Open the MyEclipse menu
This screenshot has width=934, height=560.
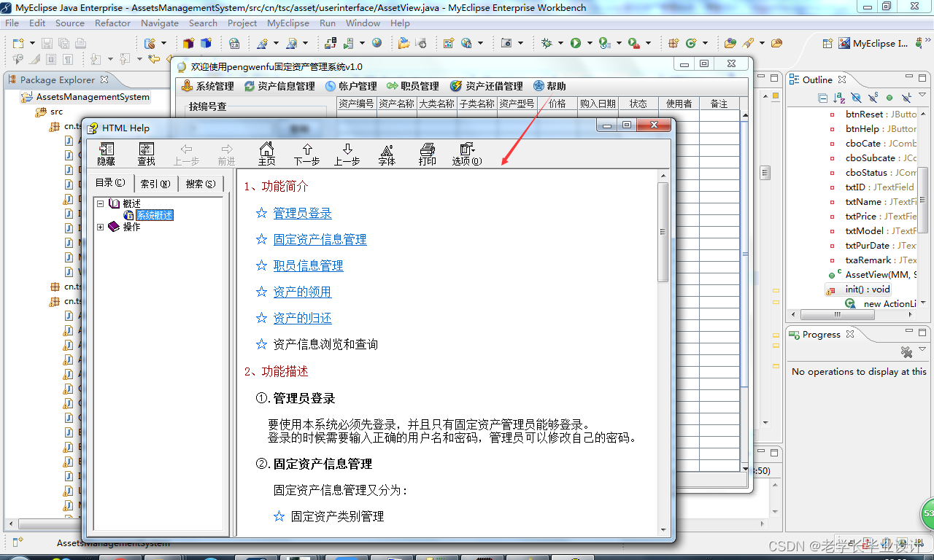[288, 23]
